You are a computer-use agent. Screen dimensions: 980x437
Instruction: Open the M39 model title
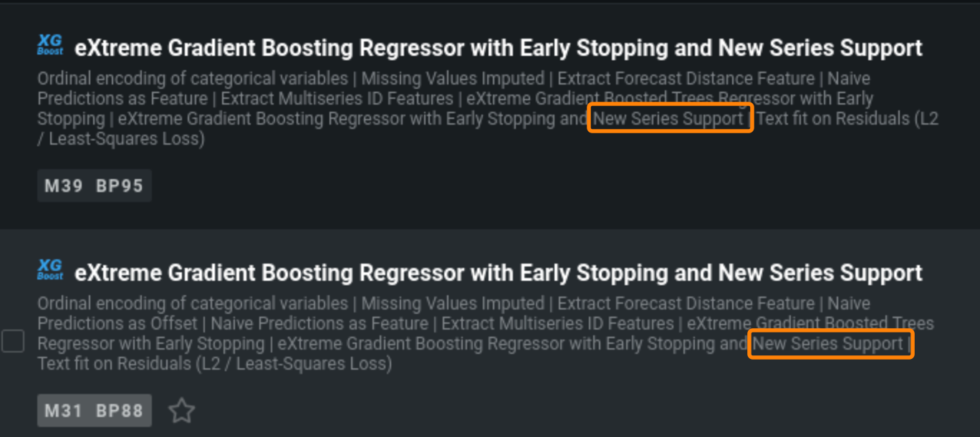(499, 48)
